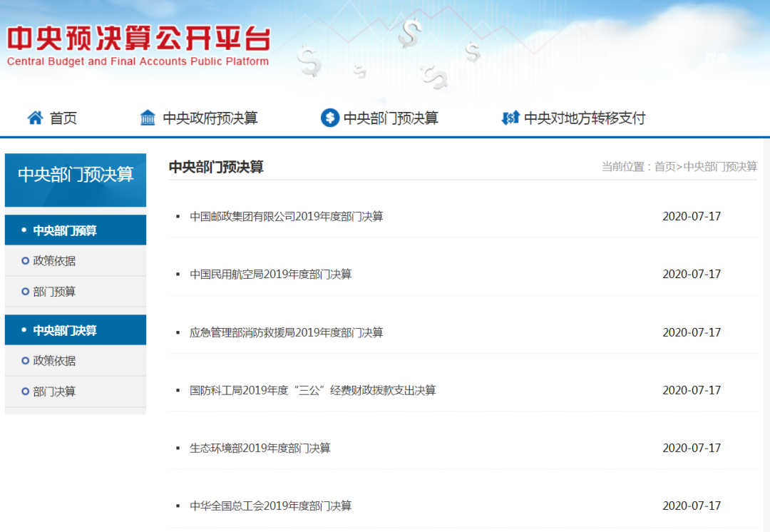The height and width of the screenshot is (532, 770).
Task: Go to 中央对地方转移支付 in the navigation bar
Action: coord(584,118)
